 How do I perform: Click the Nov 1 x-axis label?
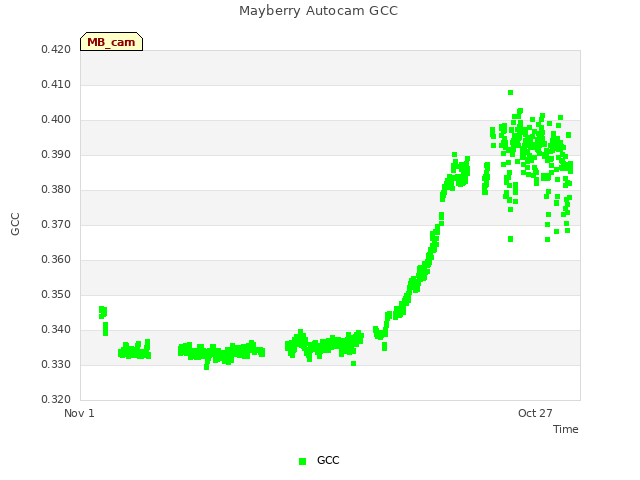click(79, 413)
